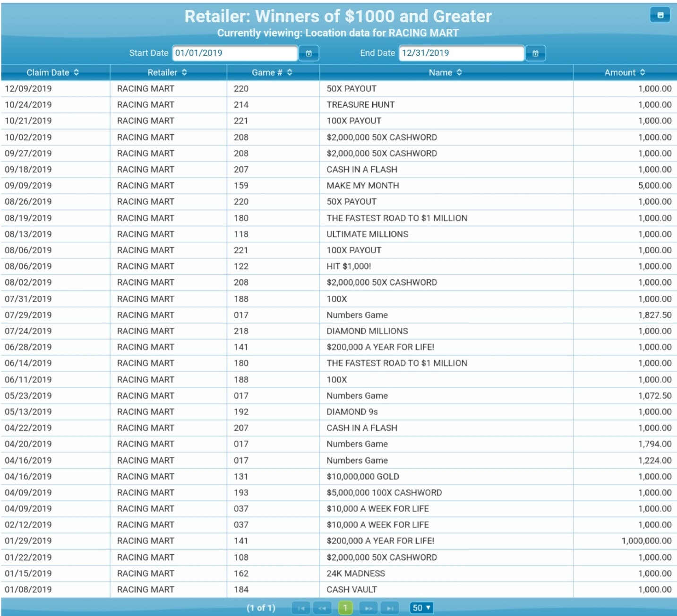Select the TREASURE HUNT game name cell
Image resolution: width=677 pixels, height=616 pixels.
pyautogui.click(x=360, y=105)
